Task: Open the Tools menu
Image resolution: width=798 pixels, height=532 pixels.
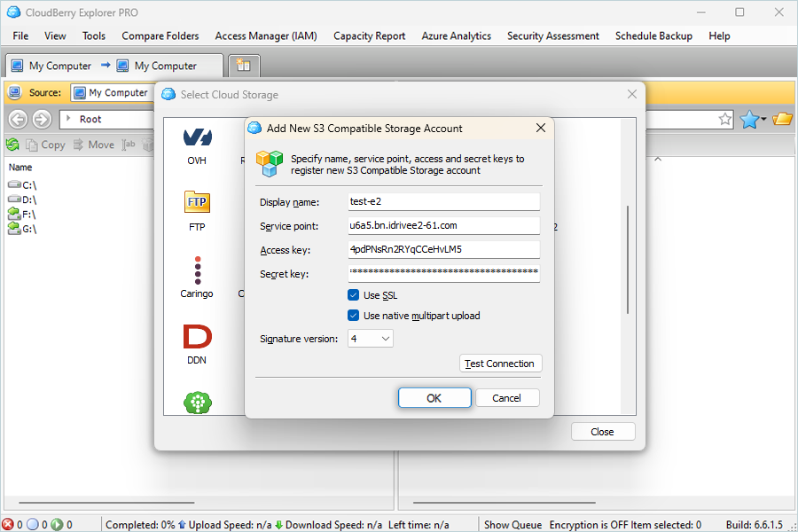Action: (x=94, y=36)
